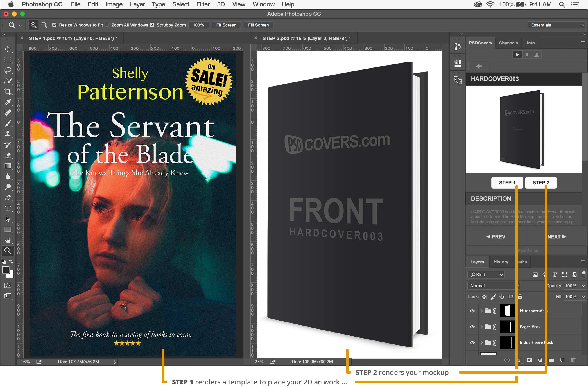Click the STEP 2 button

coord(541,183)
